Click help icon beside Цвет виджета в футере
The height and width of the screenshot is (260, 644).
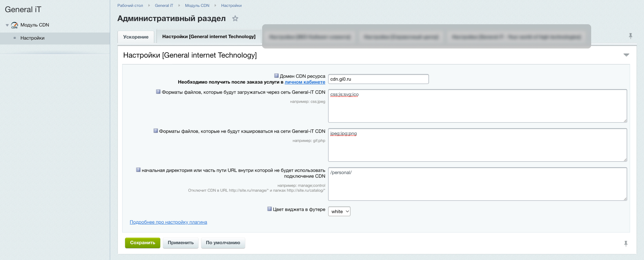[x=269, y=209]
